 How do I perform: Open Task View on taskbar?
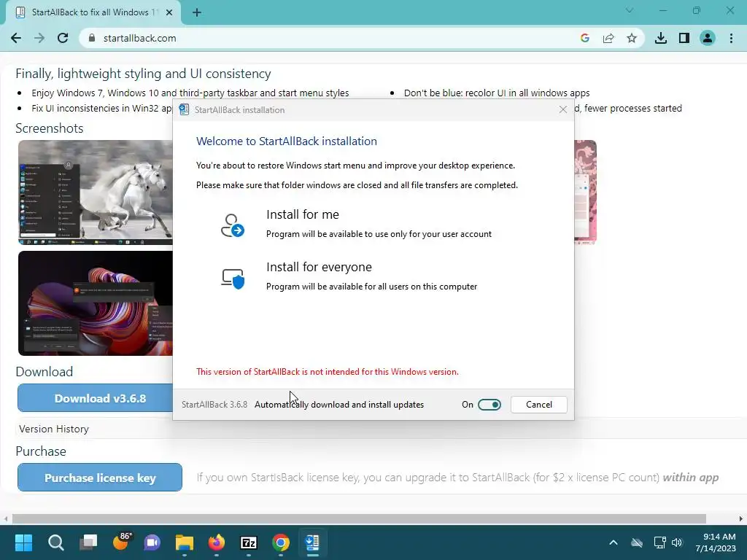pos(88,542)
